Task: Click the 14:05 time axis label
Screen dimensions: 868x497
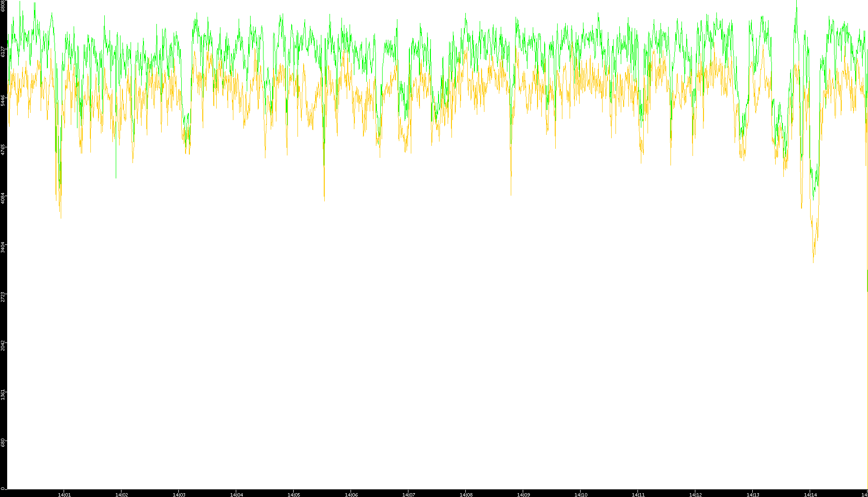Action: (294, 495)
